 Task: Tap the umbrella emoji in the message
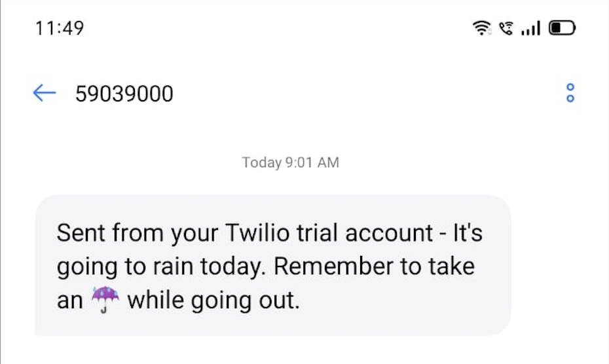point(105,300)
